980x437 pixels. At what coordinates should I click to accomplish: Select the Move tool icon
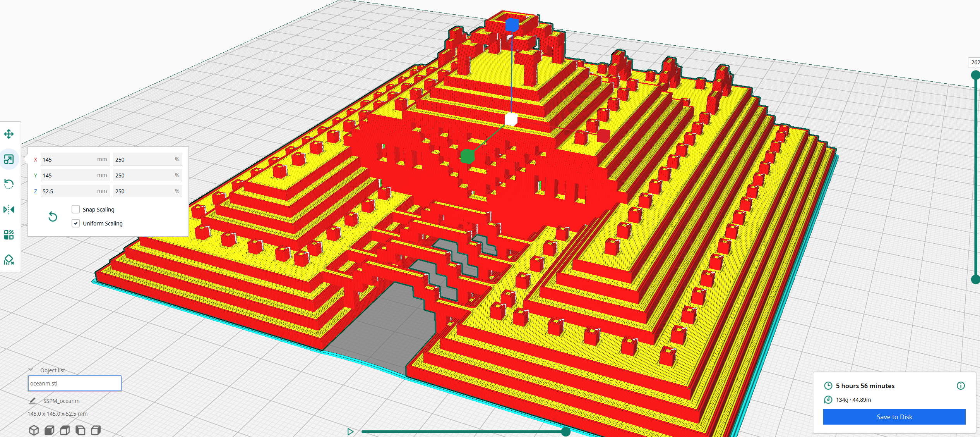[9, 134]
